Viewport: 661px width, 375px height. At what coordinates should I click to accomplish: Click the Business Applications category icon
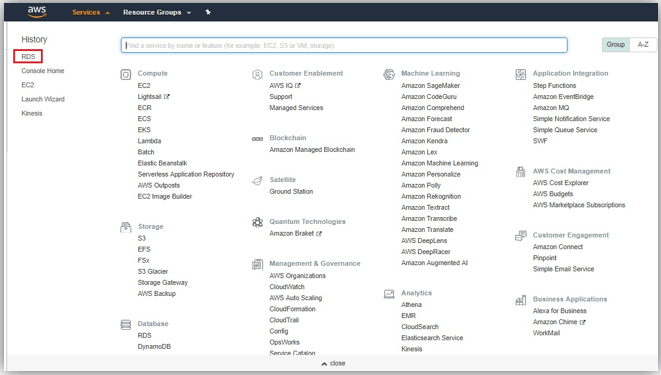[521, 300]
